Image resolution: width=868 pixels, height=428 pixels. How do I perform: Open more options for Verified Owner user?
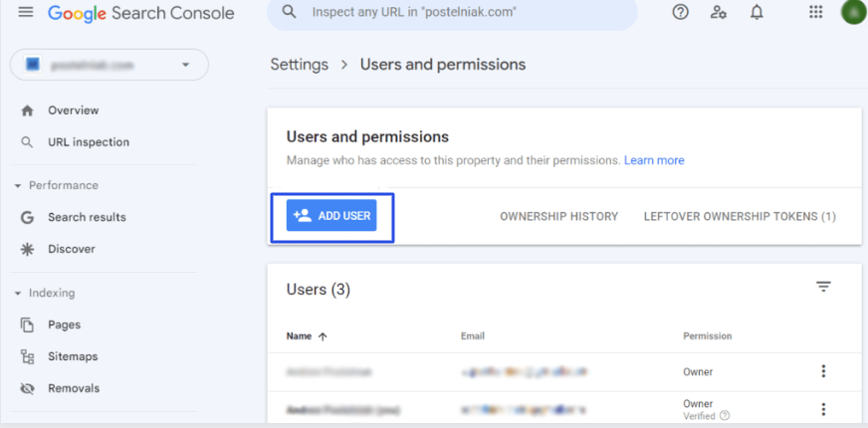tap(823, 409)
